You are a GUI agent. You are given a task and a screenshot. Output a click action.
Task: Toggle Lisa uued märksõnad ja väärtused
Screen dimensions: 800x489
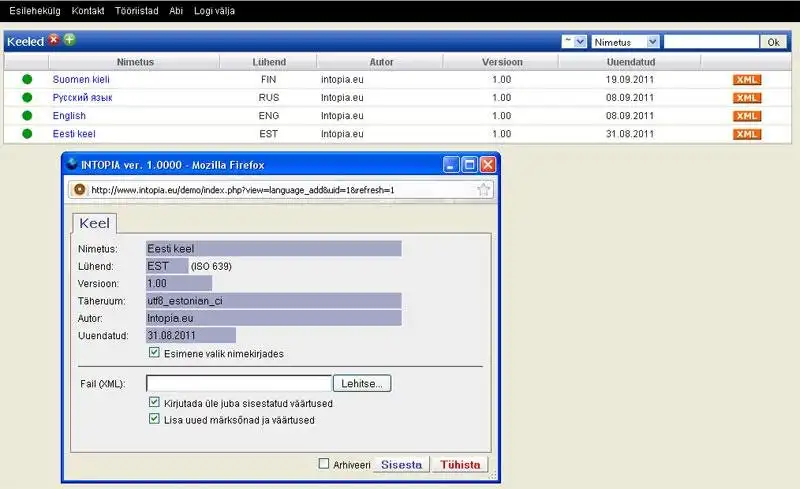click(154, 419)
